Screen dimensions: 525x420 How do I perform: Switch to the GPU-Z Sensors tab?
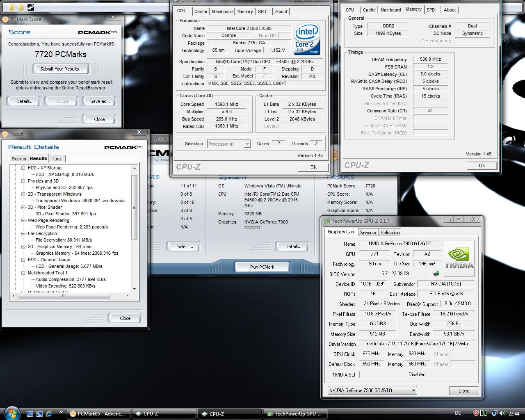coord(368,232)
